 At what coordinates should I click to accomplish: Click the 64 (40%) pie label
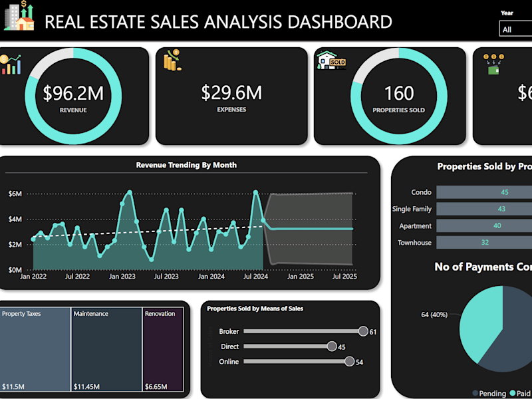tap(434, 315)
